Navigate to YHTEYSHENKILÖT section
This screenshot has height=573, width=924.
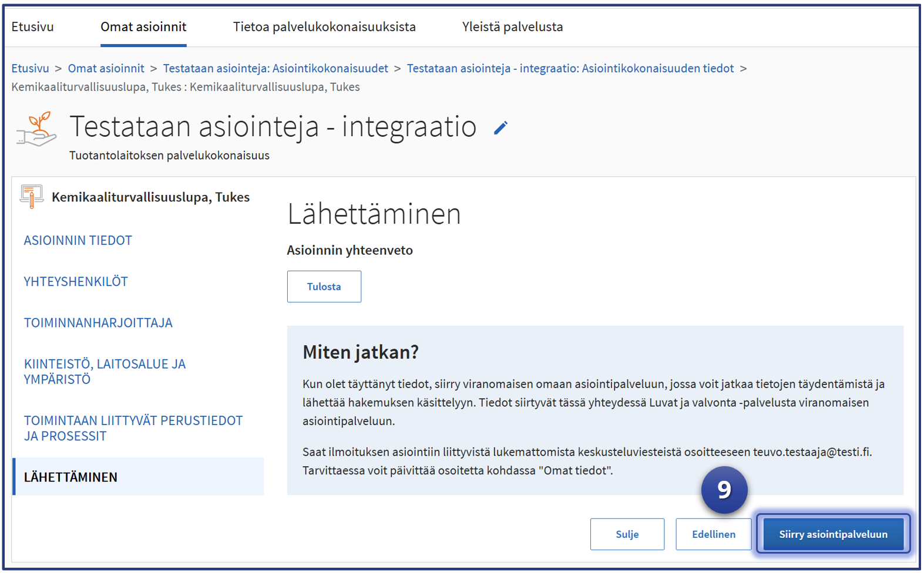coord(76,282)
